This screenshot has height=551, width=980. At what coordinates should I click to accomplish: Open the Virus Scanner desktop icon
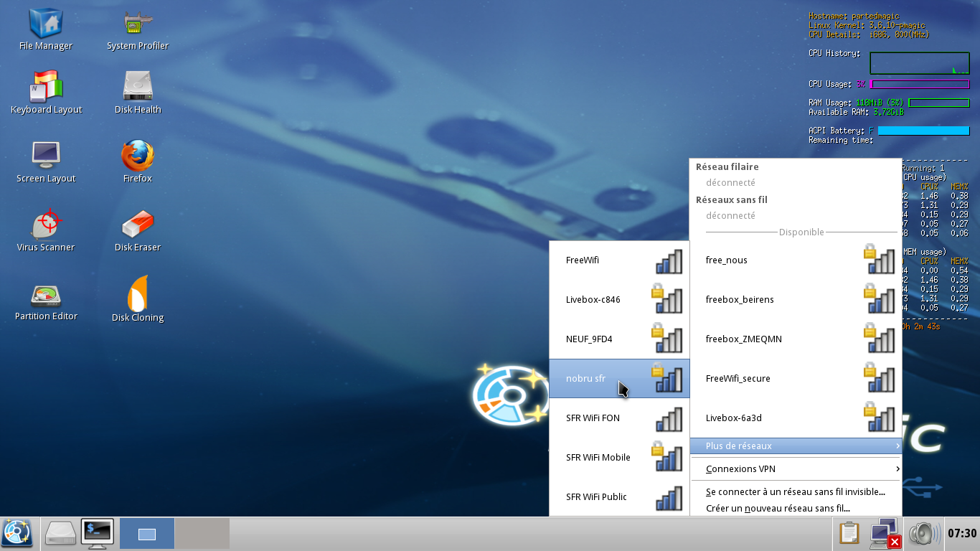46,230
